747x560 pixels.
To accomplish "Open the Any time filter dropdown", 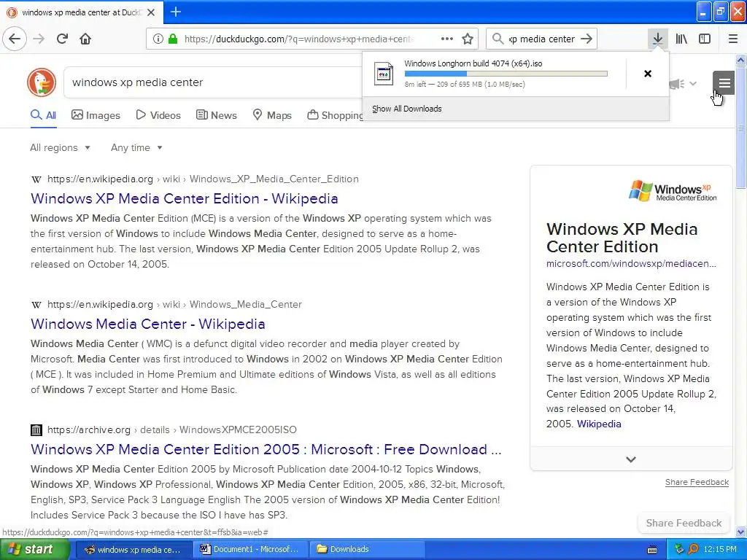I will [136, 147].
